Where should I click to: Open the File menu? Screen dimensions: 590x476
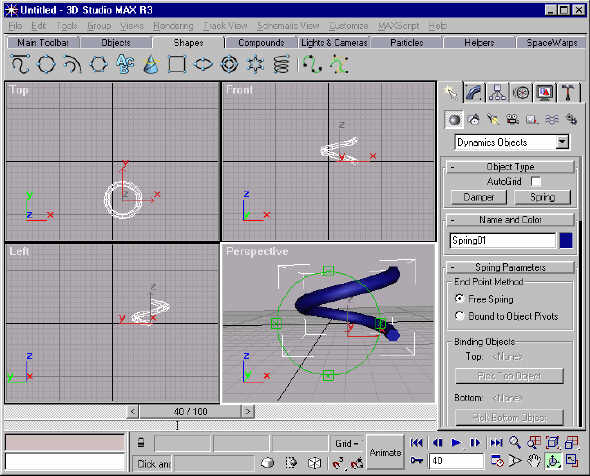click(x=15, y=26)
